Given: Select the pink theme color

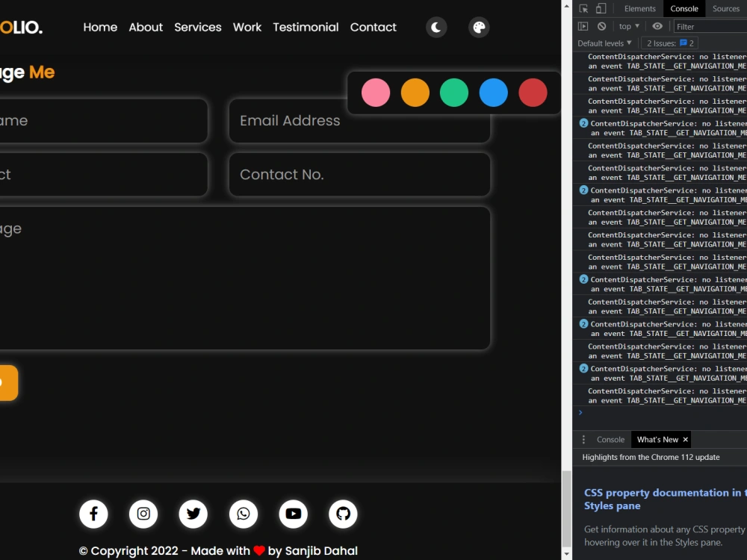Looking at the screenshot, I should click(376, 93).
